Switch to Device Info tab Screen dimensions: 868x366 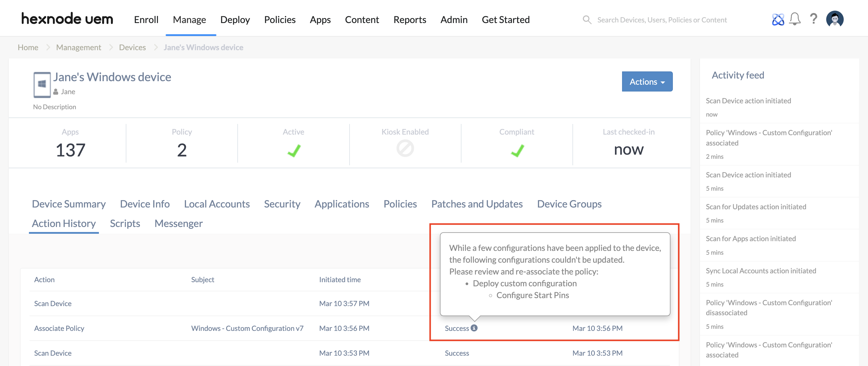click(145, 204)
